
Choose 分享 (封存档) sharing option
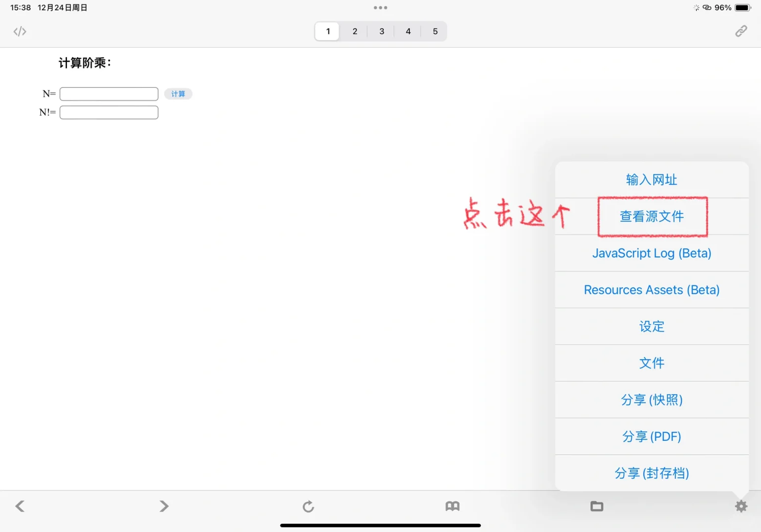(x=652, y=473)
